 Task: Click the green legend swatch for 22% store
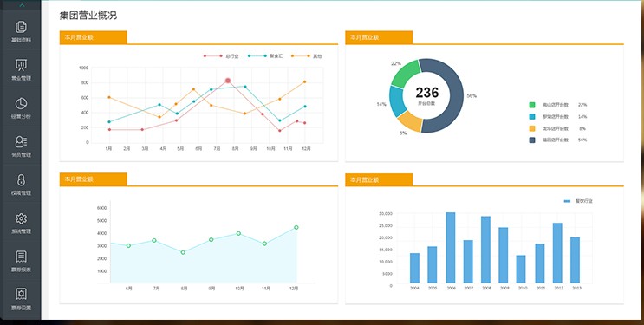(x=532, y=105)
